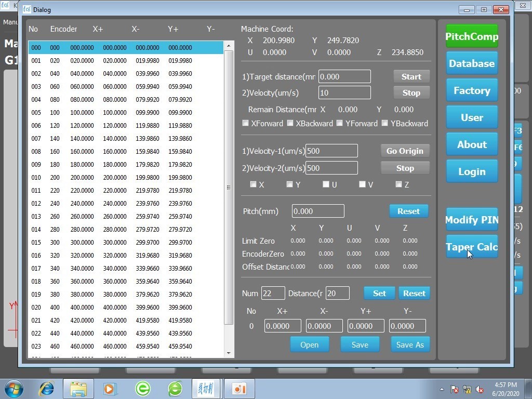Check the U axis checkbox
The height and width of the screenshot is (399, 532).
[x=326, y=184]
